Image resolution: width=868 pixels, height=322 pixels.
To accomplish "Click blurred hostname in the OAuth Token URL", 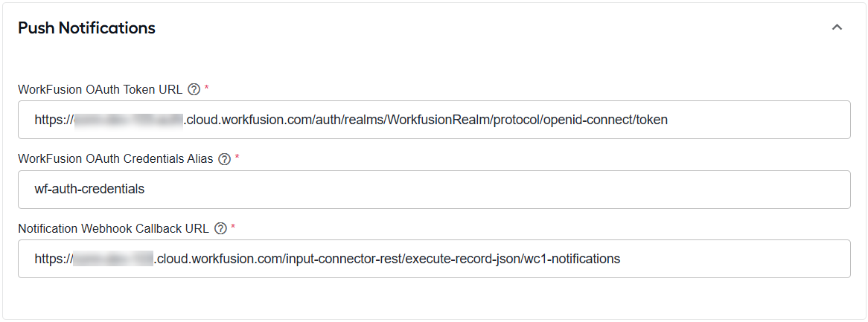I will coord(128,120).
